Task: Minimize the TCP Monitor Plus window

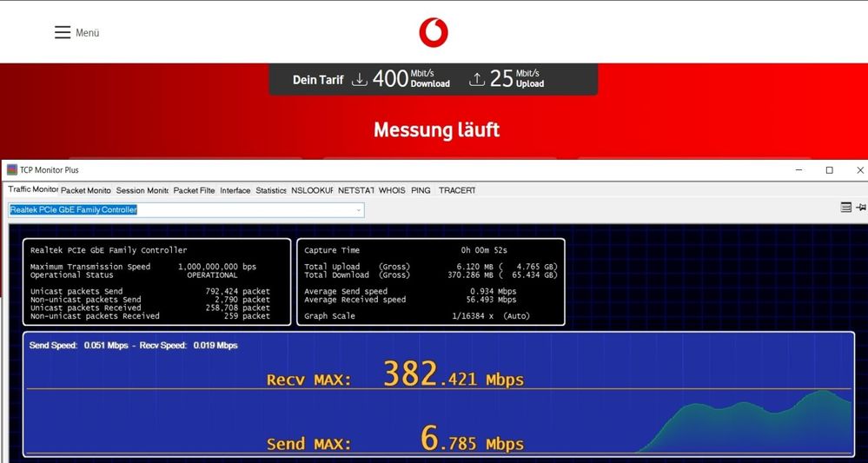Action: point(799,169)
